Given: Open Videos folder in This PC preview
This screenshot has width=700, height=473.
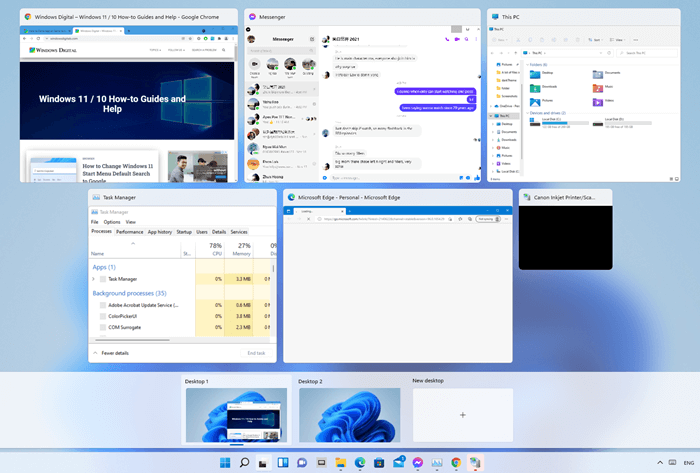Looking at the screenshot, I should (604, 102).
